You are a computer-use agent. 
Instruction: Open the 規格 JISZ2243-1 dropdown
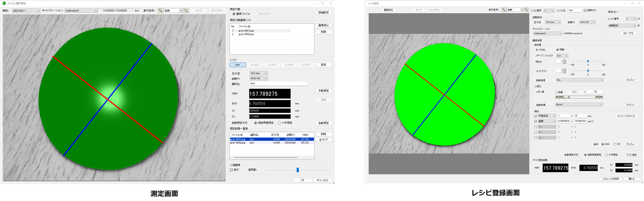click(26, 11)
